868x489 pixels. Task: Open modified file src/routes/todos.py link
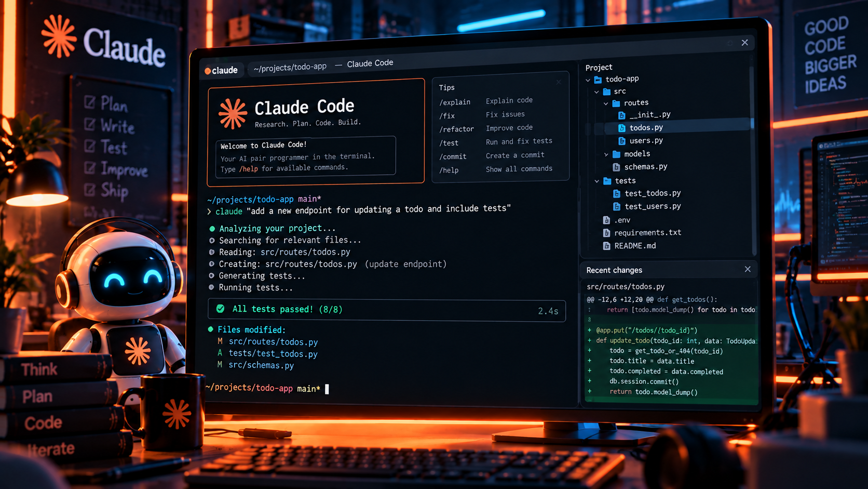[273, 342]
